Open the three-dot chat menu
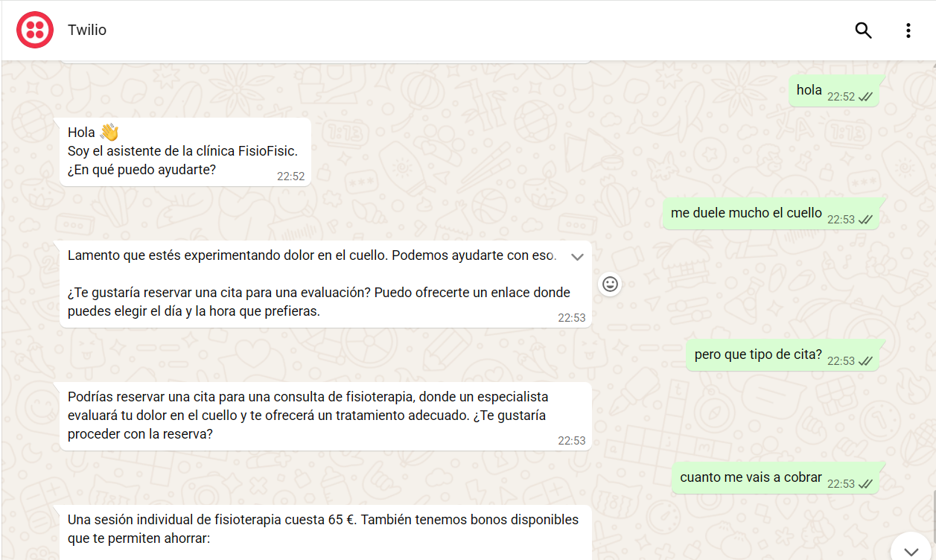Image resolution: width=936 pixels, height=560 pixels. (908, 31)
